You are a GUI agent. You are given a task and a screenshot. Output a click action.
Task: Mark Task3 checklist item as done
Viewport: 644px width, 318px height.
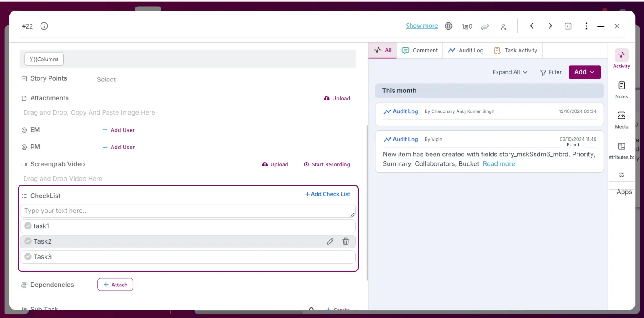pyautogui.click(x=28, y=257)
